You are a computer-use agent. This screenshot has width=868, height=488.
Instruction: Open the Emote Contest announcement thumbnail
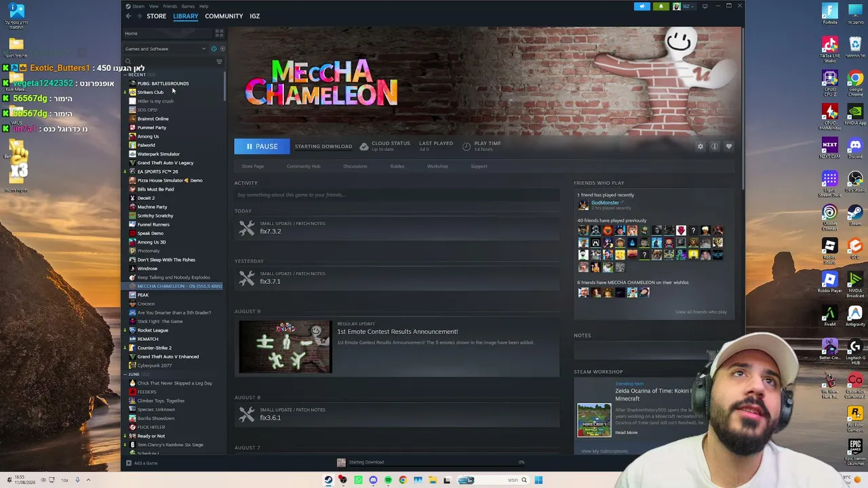coord(285,348)
